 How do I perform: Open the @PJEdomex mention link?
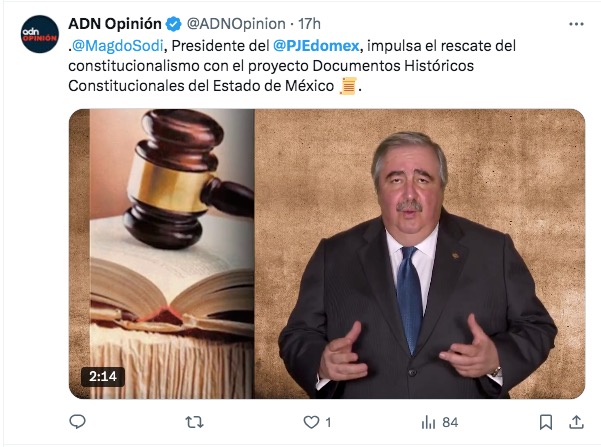pos(316,46)
